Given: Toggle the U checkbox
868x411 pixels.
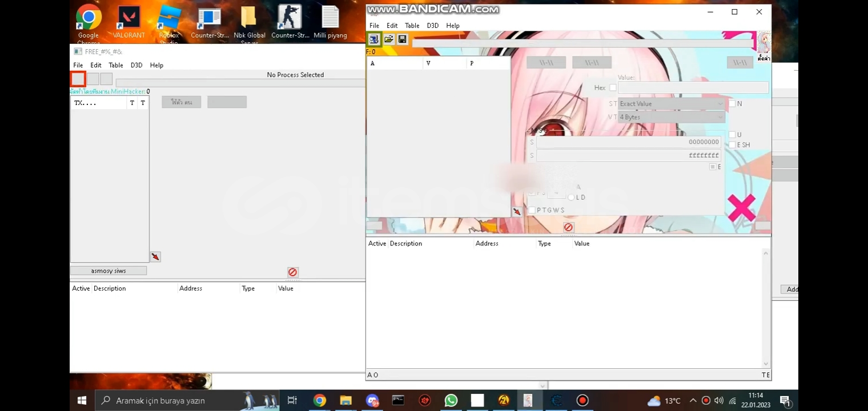Looking at the screenshot, I should click(732, 135).
